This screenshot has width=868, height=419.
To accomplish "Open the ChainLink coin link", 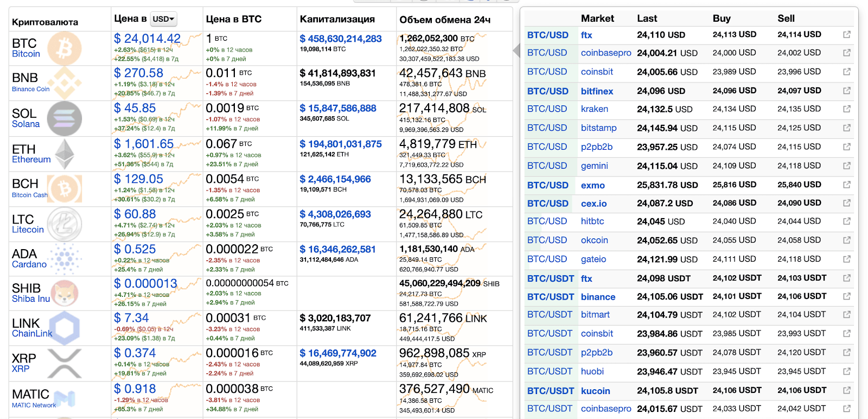I will (x=32, y=334).
